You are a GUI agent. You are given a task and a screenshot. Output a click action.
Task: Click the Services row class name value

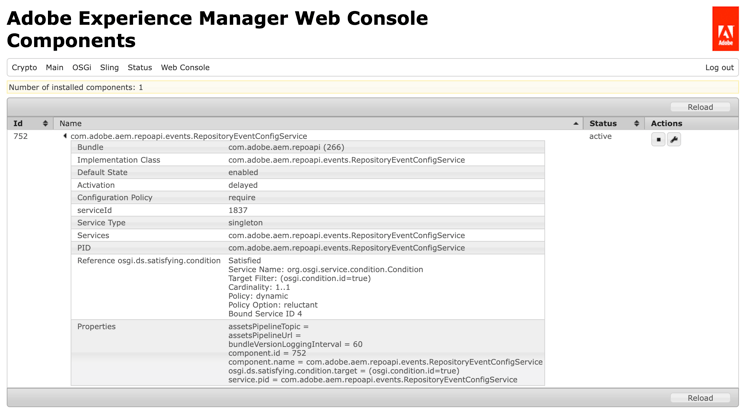[346, 235]
